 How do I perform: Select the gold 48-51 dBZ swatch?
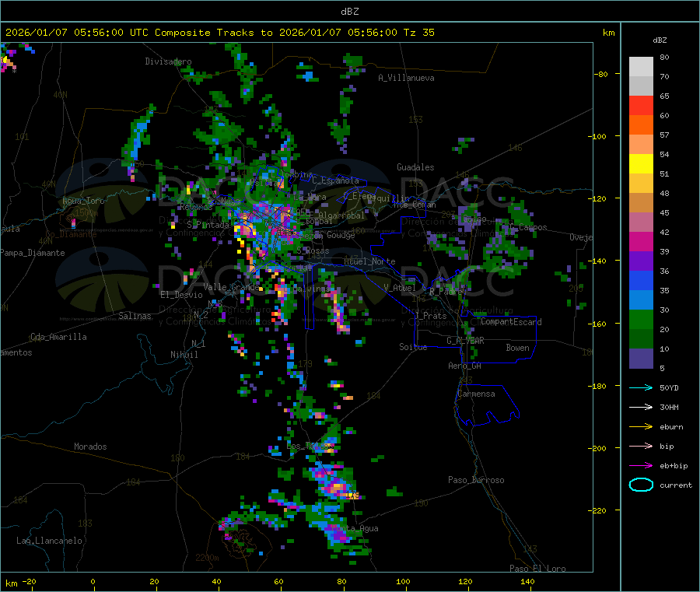(641, 184)
